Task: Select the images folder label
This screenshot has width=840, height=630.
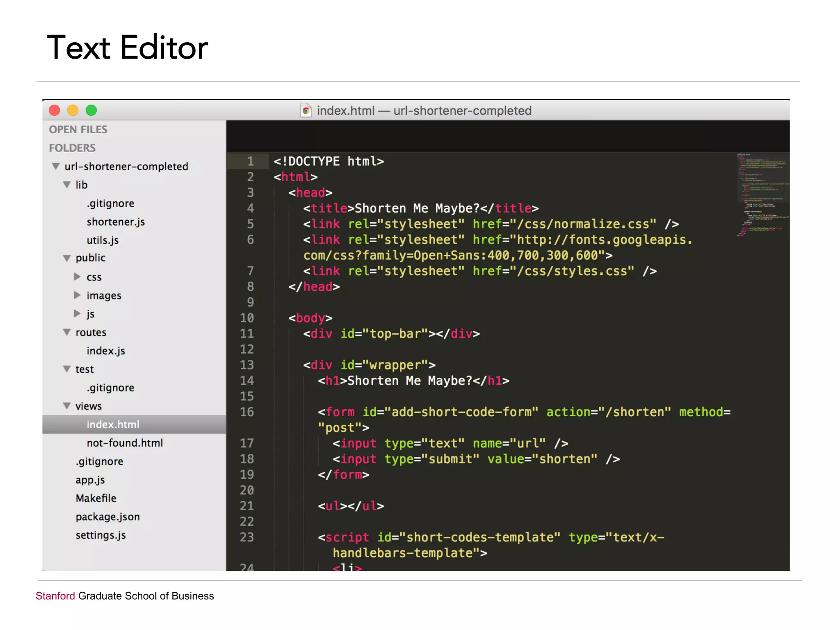Action: (x=104, y=296)
